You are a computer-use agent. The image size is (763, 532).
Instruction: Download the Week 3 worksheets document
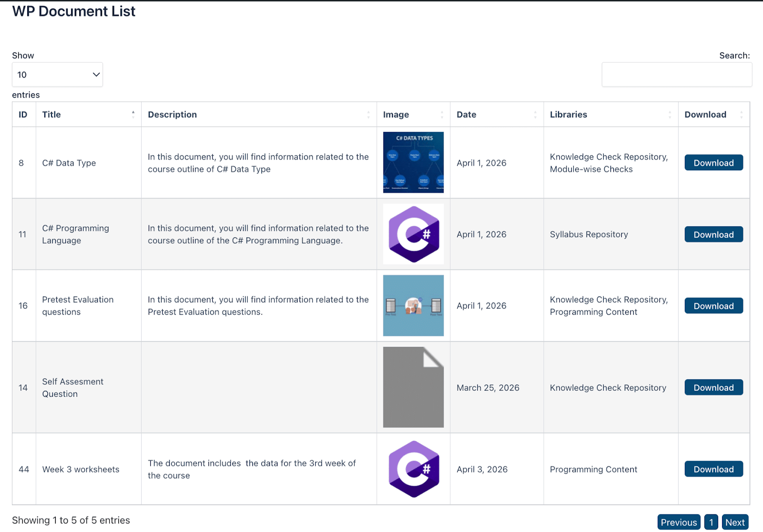(714, 469)
